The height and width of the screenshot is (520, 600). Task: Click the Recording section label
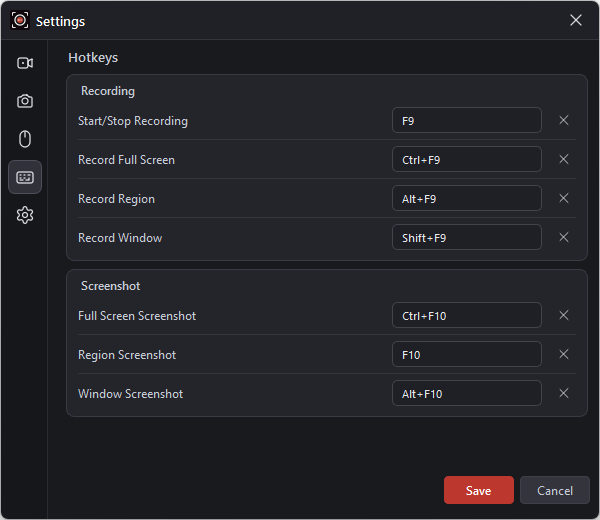(x=108, y=91)
